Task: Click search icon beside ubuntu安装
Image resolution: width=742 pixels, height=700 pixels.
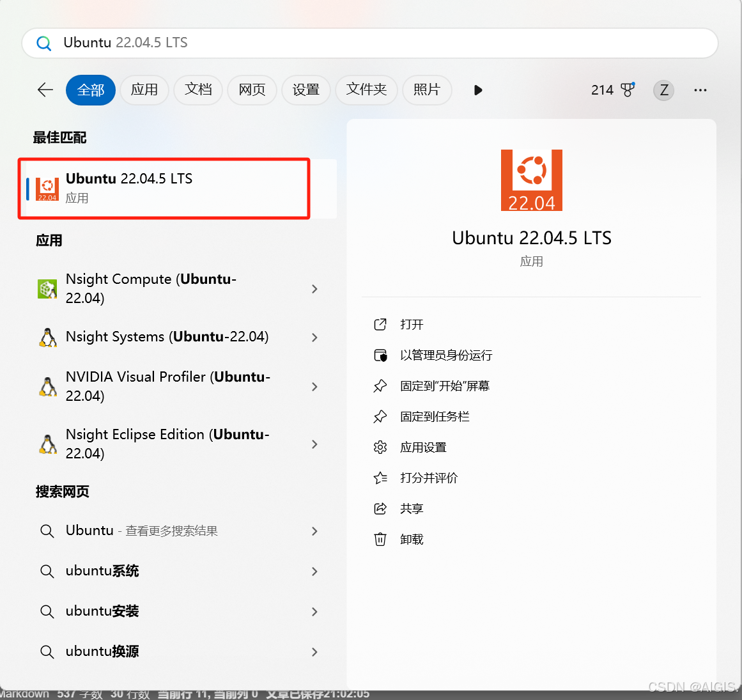Action: tap(47, 612)
